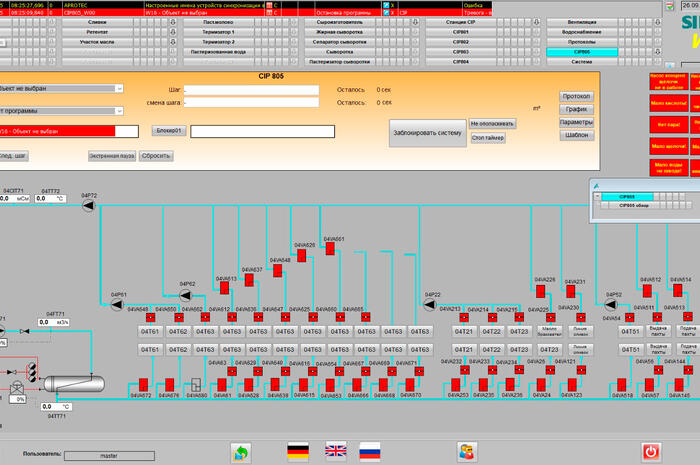Click the Стоп таймер button
700x465 pixels.
click(x=488, y=138)
